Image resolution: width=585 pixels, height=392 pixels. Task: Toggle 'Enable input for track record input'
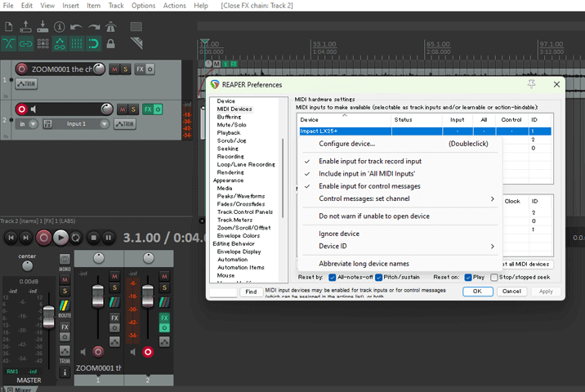(x=400, y=162)
